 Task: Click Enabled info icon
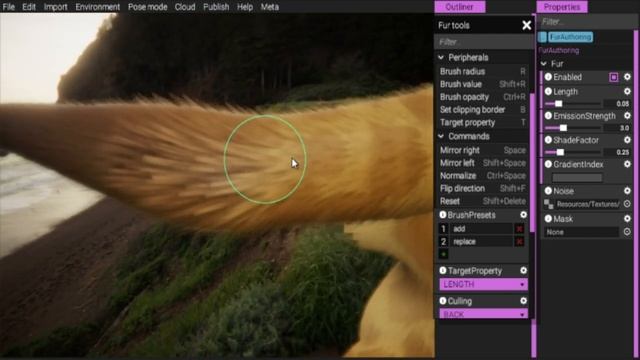pos(548,77)
